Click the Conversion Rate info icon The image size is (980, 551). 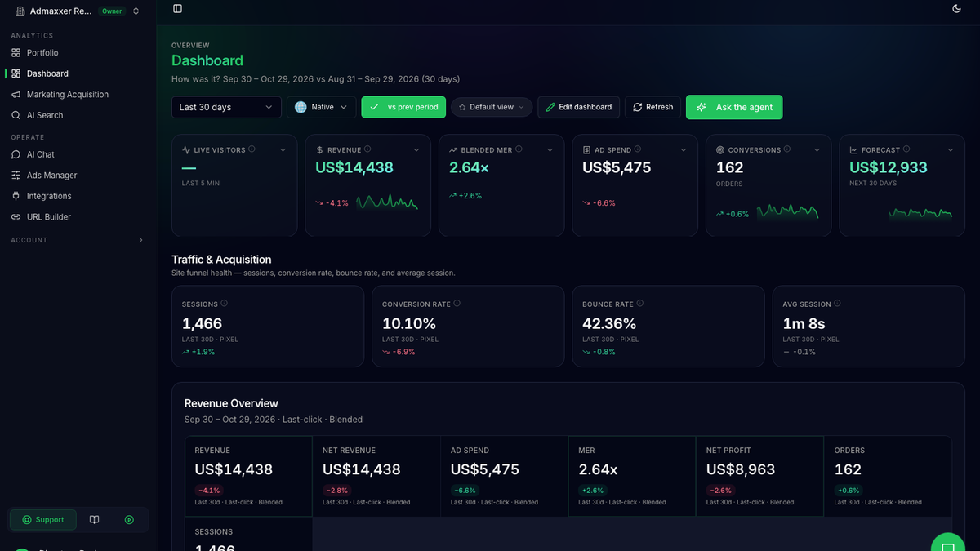457,304
